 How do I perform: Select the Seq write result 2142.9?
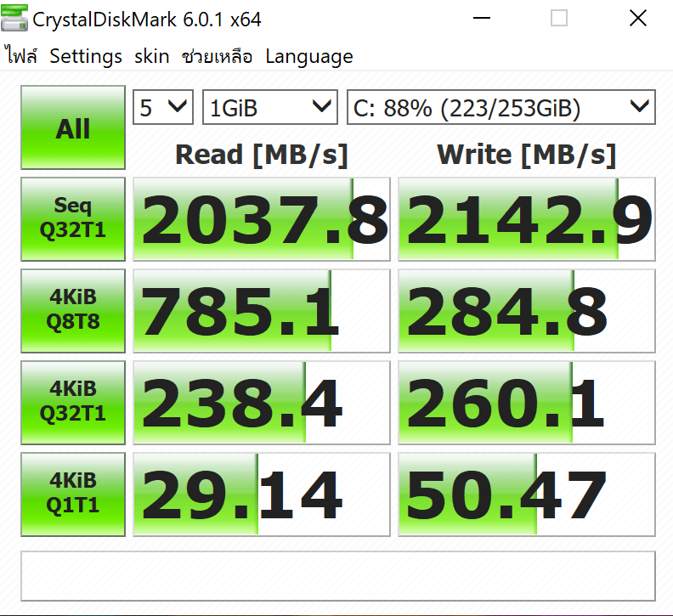(x=527, y=219)
